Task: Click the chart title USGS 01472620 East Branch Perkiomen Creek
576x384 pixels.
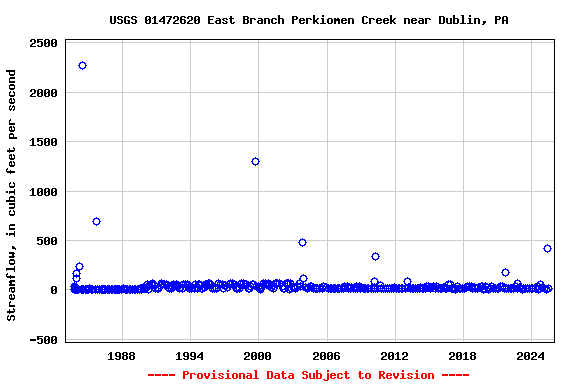Action: tap(309, 20)
